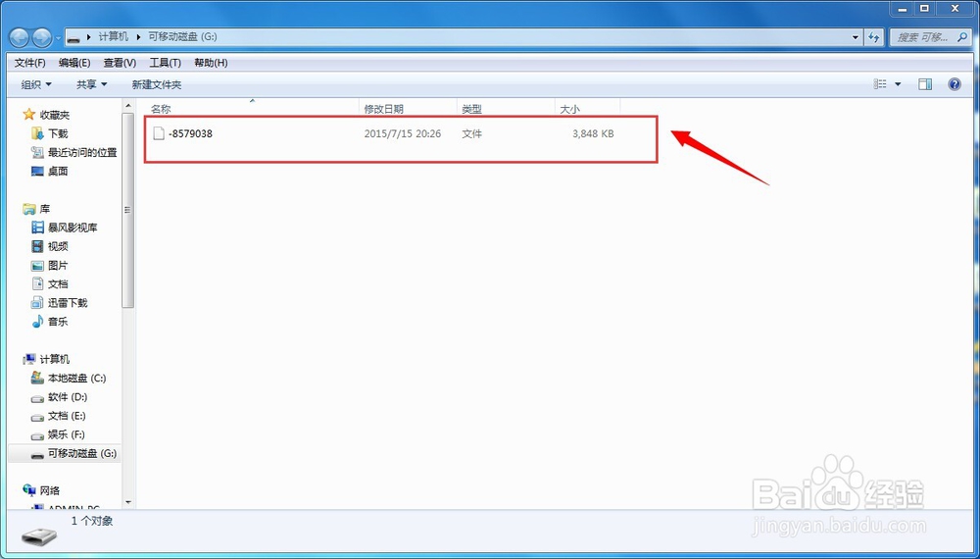This screenshot has width=980, height=559.
Task: Click the star icon next to 收藏夹
Action: point(28,115)
